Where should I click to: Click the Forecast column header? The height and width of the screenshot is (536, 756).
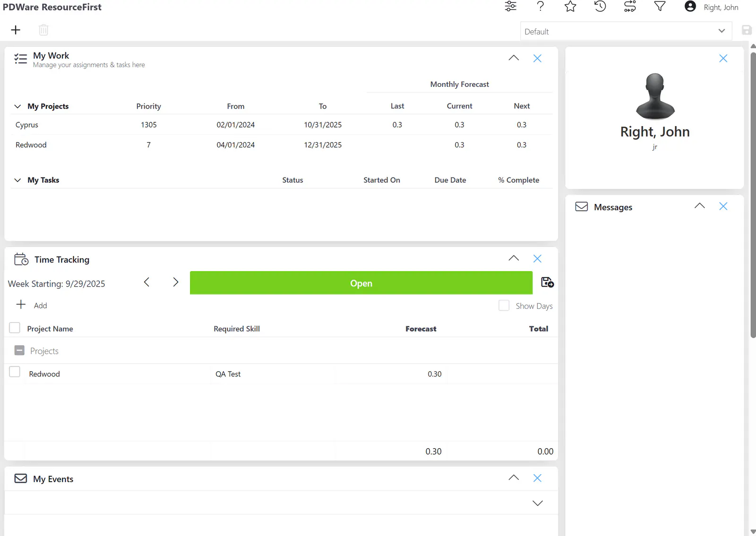point(421,329)
